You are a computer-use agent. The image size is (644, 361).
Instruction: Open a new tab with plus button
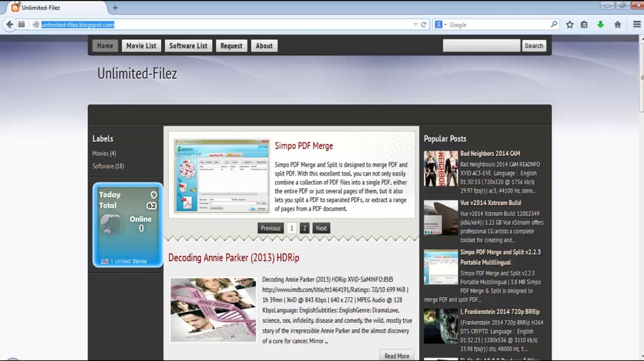(x=115, y=8)
